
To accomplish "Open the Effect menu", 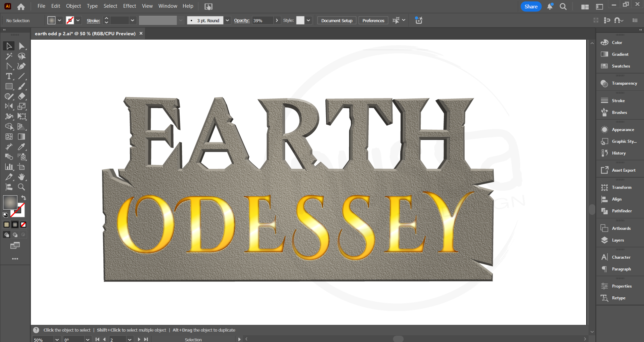I will pos(129,6).
